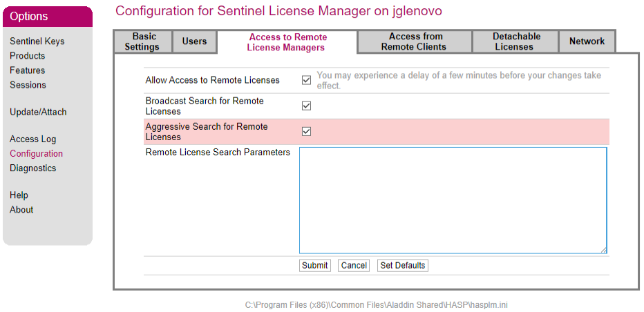Click the Options sidebar header

(48, 17)
